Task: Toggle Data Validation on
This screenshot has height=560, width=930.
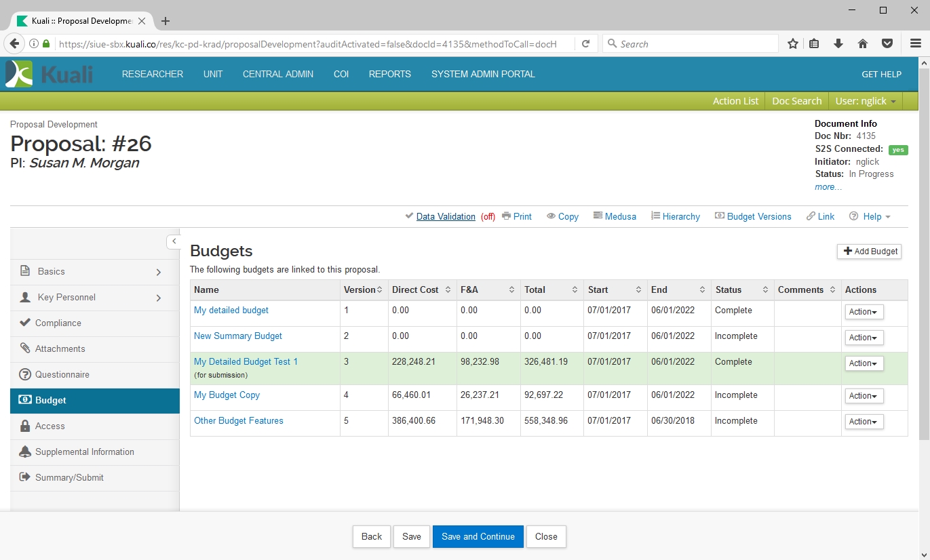Action: point(445,216)
